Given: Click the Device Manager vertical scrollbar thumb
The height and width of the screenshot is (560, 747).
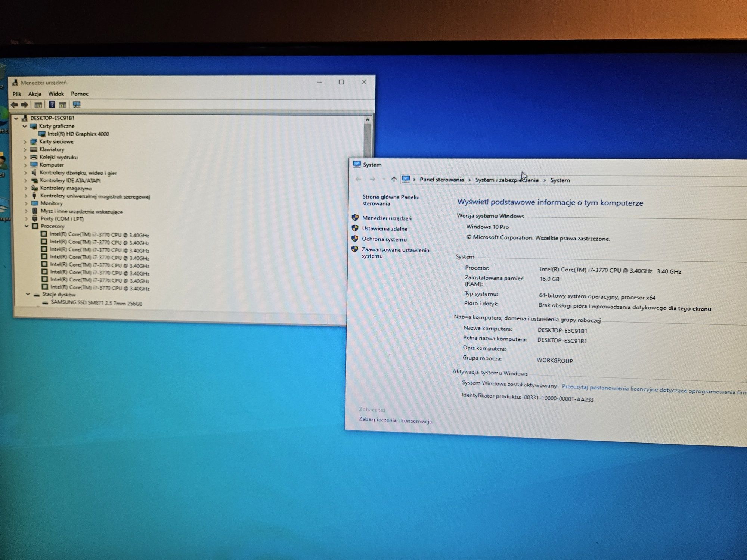Looking at the screenshot, I should pyautogui.click(x=368, y=140).
